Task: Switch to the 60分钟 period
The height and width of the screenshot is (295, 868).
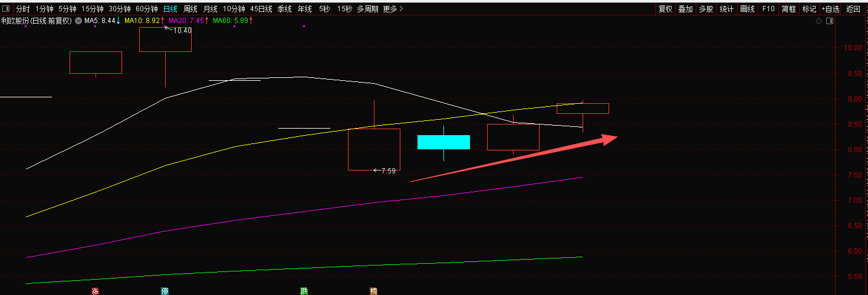Action: point(146,9)
